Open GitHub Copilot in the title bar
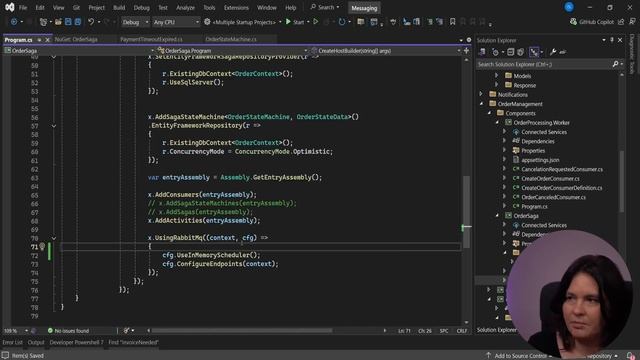This screenshot has width=640, height=360. coord(591,22)
